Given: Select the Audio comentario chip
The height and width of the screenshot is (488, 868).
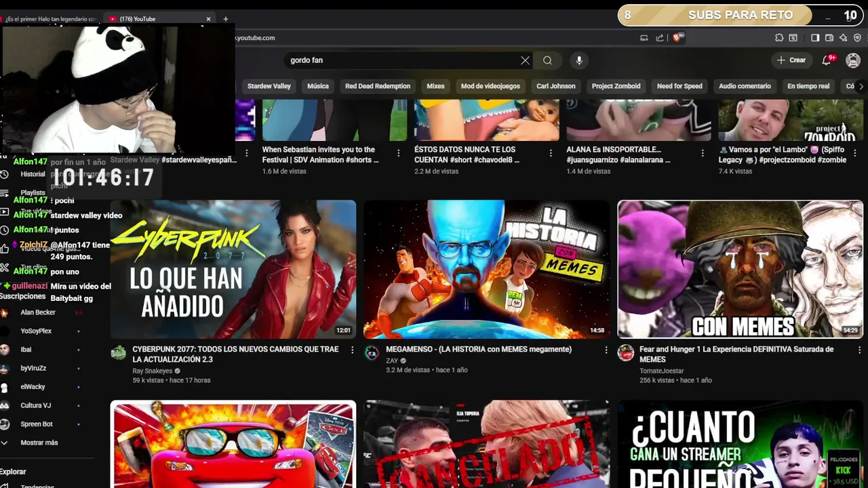Looking at the screenshot, I should pos(745,86).
